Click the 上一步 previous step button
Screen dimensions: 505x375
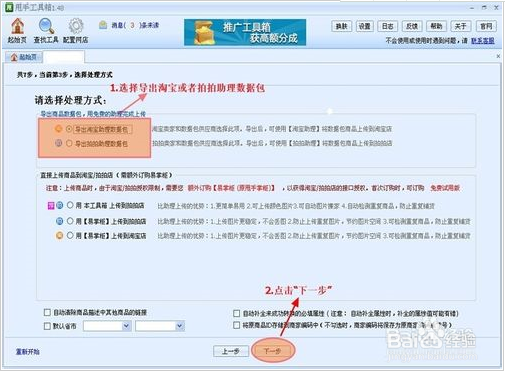coord(231,351)
